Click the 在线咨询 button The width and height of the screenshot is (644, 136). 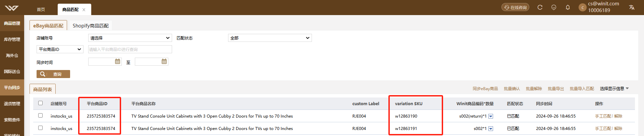point(515,7)
